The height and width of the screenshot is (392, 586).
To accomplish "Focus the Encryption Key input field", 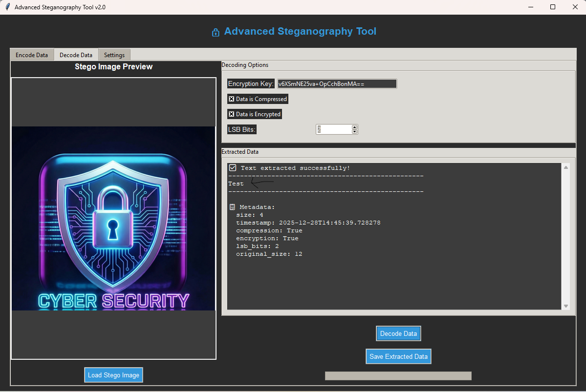I will [337, 84].
